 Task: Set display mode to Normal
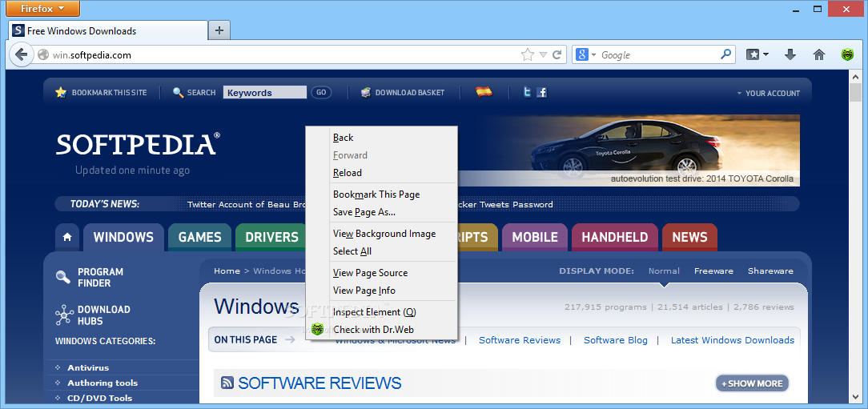(664, 271)
